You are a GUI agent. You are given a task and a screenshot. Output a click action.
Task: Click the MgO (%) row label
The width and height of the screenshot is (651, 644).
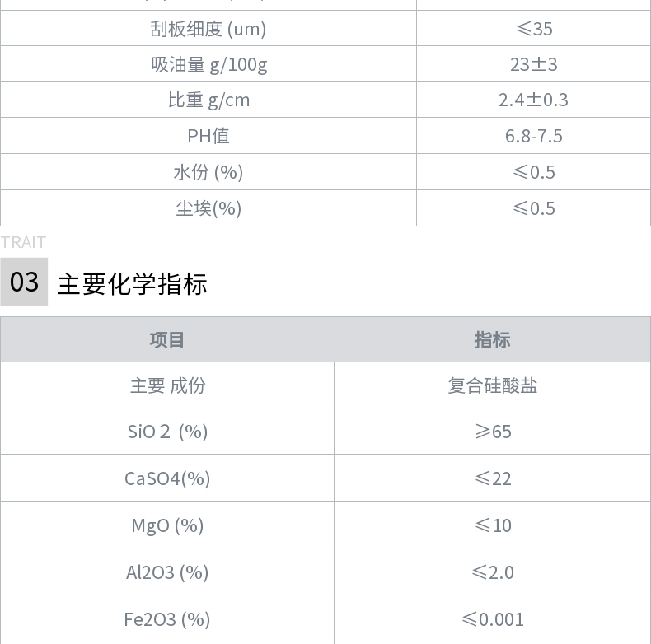(x=167, y=525)
